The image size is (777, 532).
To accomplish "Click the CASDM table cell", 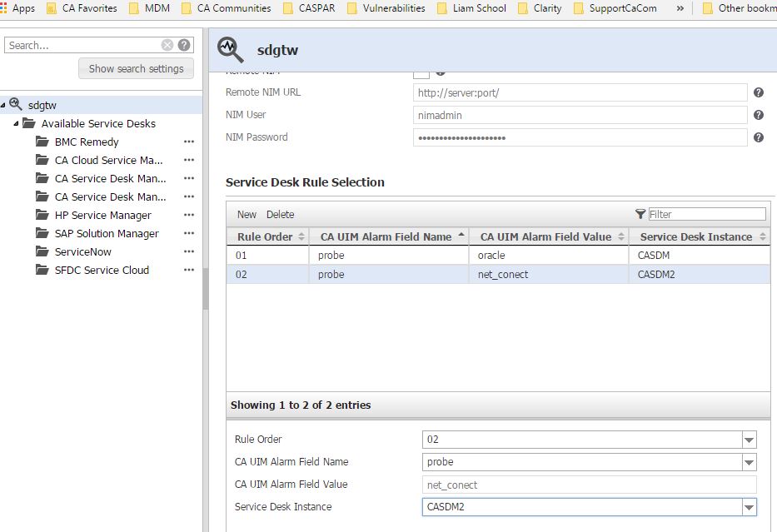I will pos(700,255).
